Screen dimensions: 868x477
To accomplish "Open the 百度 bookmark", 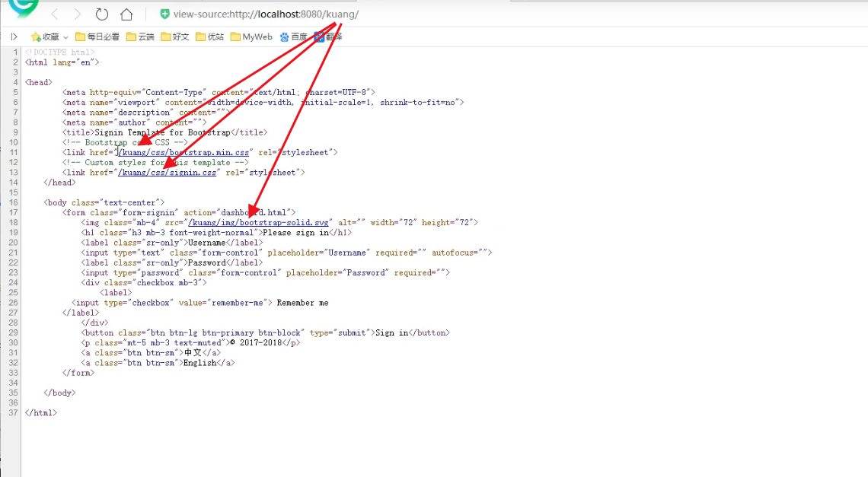I will tap(293, 37).
